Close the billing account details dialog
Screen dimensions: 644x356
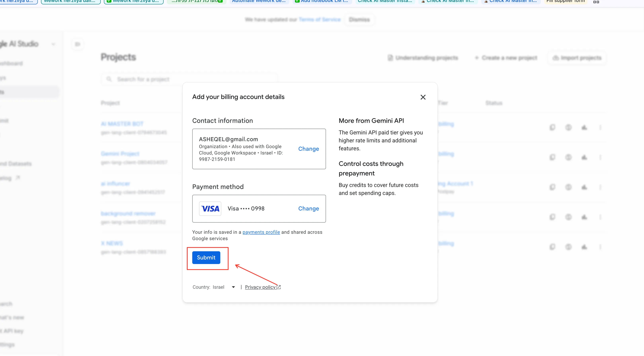coord(423,97)
